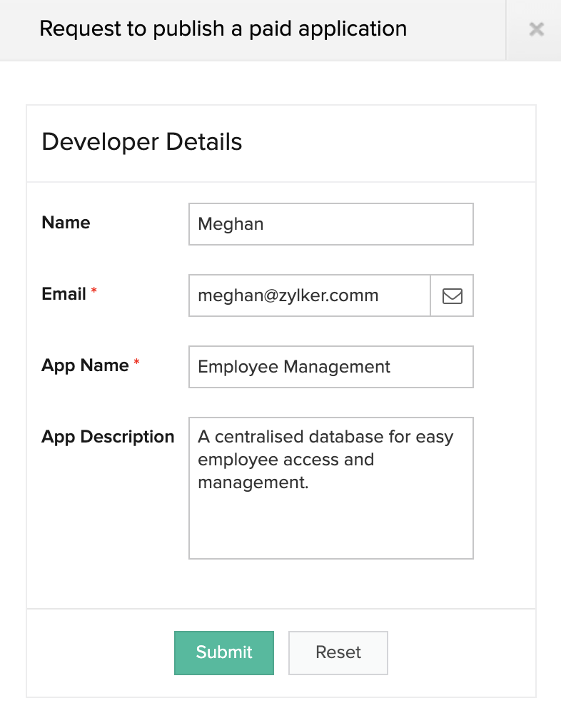The height and width of the screenshot is (728, 561).
Task: Close the publish request dialog
Action: 536,29
